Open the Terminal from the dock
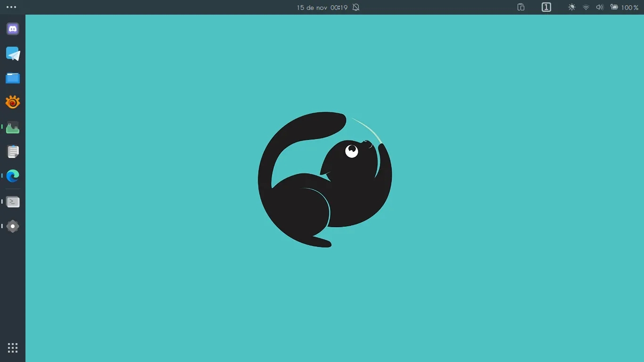Image resolution: width=644 pixels, height=362 pixels. click(x=13, y=202)
